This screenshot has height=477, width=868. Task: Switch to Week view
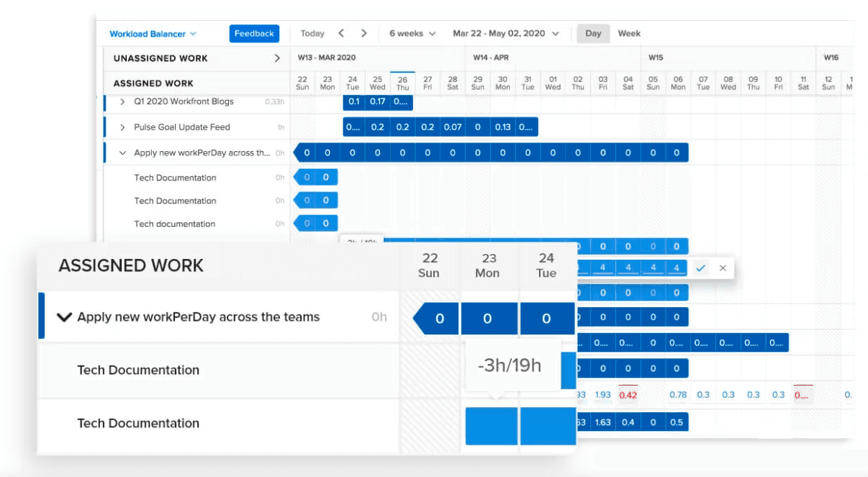click(x=629, y=33)
